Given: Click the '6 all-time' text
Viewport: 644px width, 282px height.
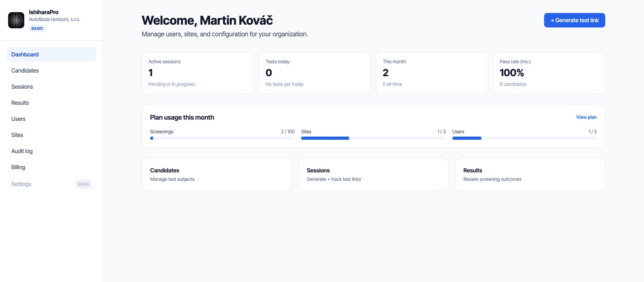Looking at the screenshot, I should pos(392,84).
